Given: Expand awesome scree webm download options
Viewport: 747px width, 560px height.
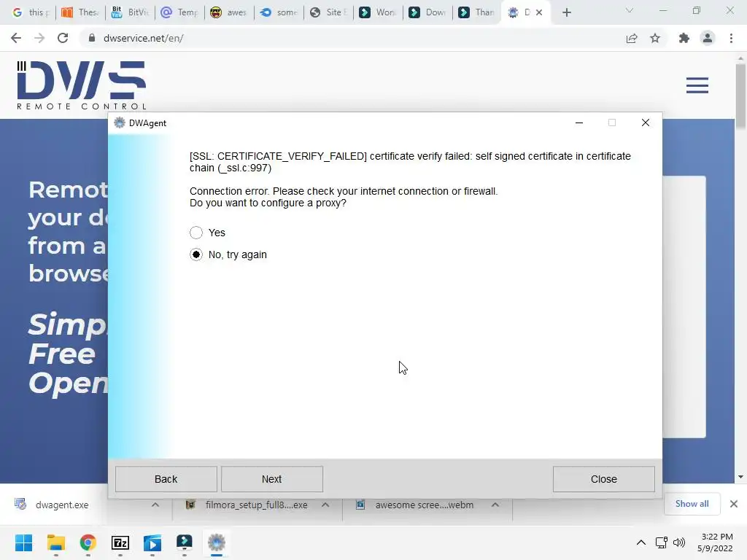Looking at the screenshot, I should [495, 505].
